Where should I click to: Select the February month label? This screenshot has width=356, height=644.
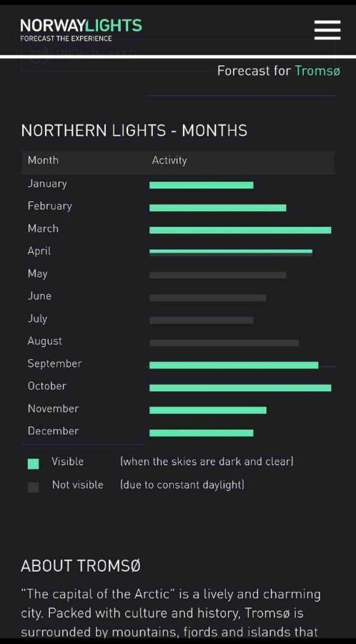pos(49,206)
